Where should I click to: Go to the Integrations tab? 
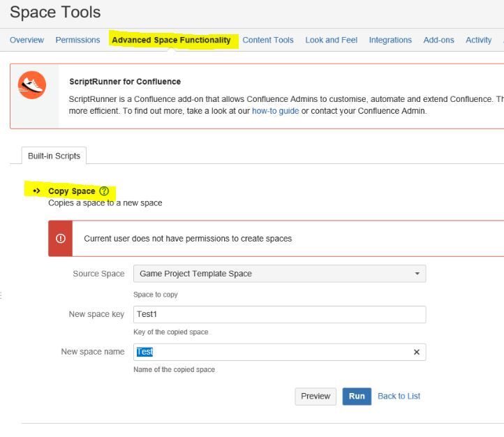[390, 40]
